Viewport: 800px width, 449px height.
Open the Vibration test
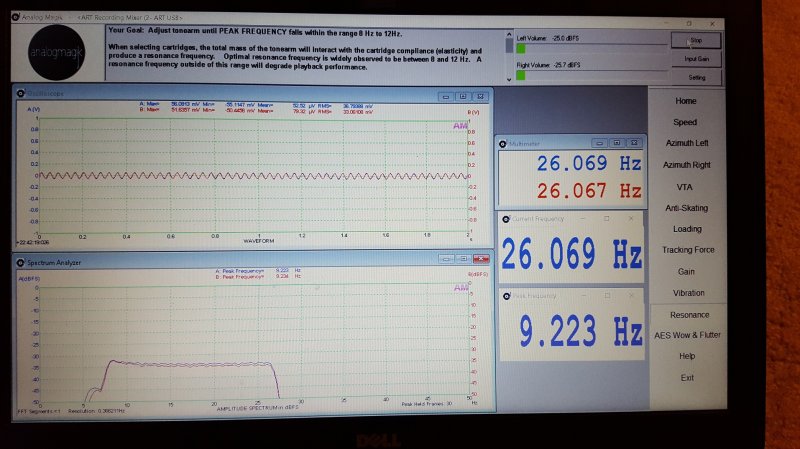point(688,293)
